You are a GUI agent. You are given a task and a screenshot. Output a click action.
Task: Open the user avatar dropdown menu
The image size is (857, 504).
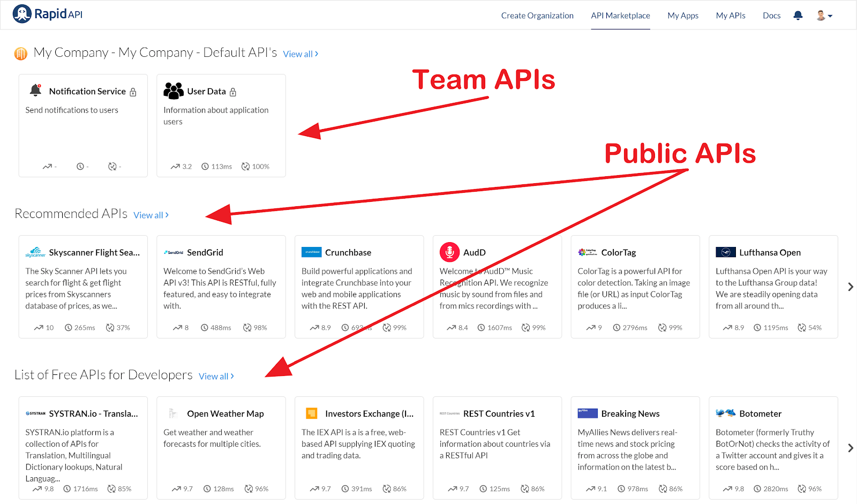[824, 16]
